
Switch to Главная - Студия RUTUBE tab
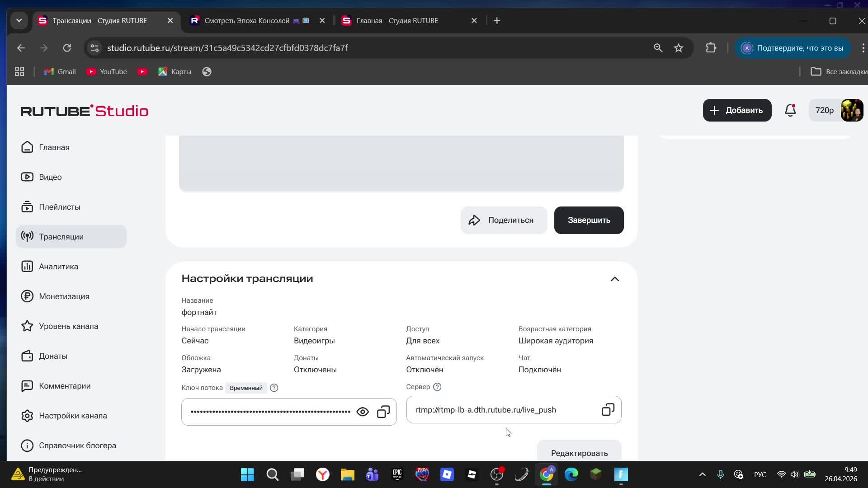(397, 20)
